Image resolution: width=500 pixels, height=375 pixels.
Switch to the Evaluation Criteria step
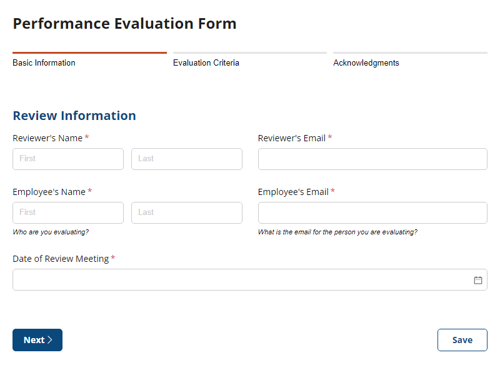click(206, 63)
